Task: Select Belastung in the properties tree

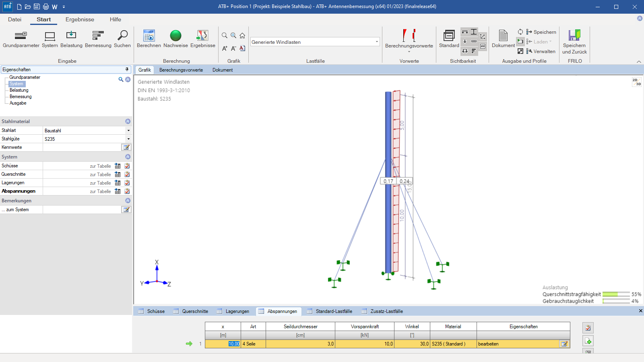Action: [x=19, y=90]
